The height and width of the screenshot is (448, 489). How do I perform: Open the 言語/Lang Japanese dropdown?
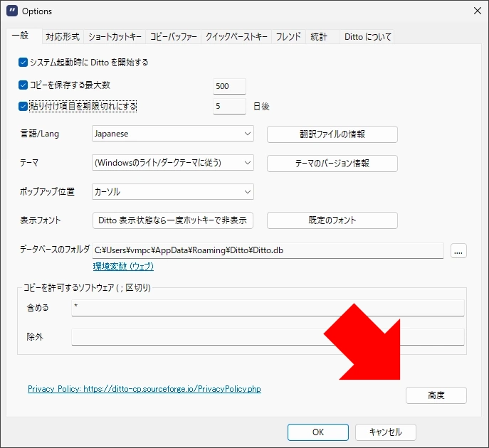point(173,134)
